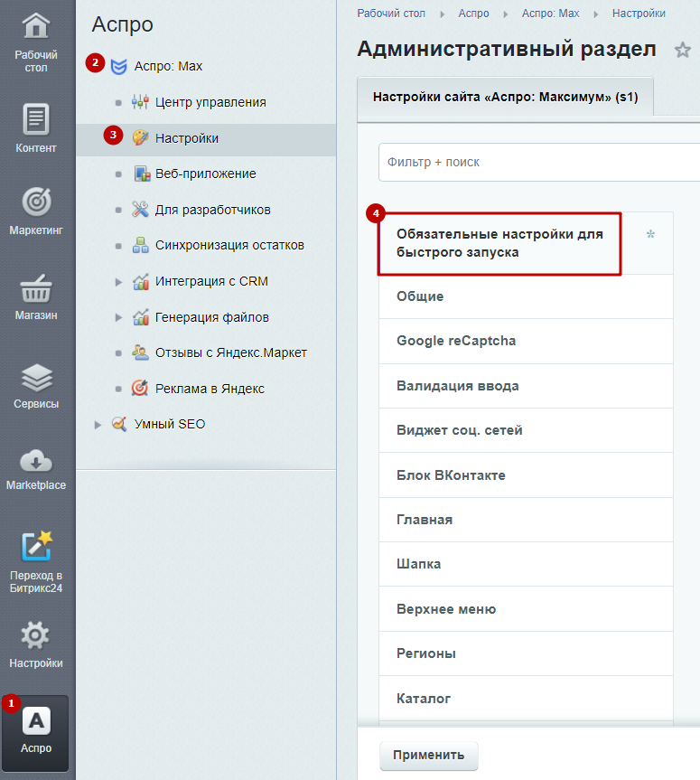Viewport: 700px width, 780px height.
Task: Go to Рабочий стол breadcrumb link
Action: coord(391,14)
